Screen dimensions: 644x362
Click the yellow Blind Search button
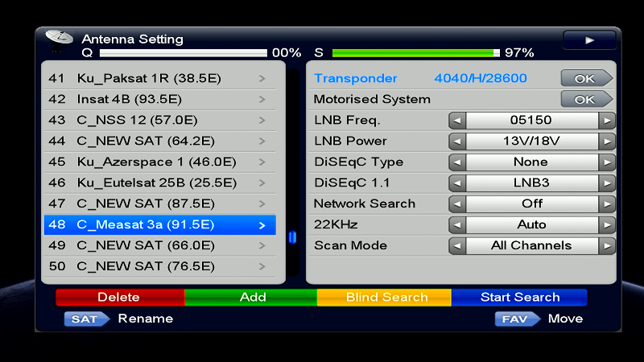click(385, 297)
